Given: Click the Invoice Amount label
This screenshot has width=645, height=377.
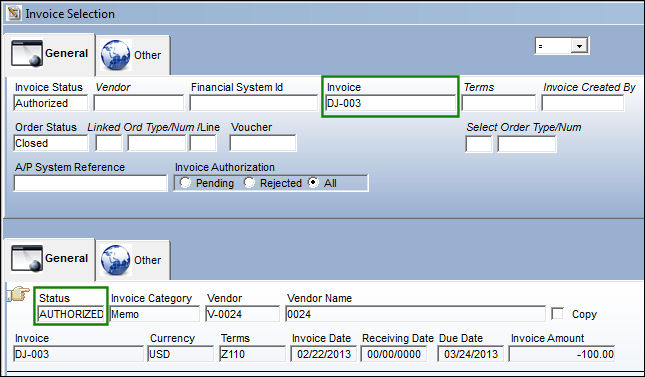Looking at the screenshot, I should click(x=547, y=338).
